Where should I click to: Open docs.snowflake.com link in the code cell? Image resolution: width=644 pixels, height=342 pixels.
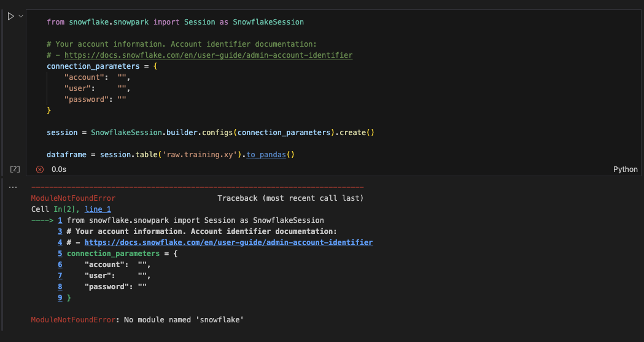pyautogui.click(x=208, y=55)
